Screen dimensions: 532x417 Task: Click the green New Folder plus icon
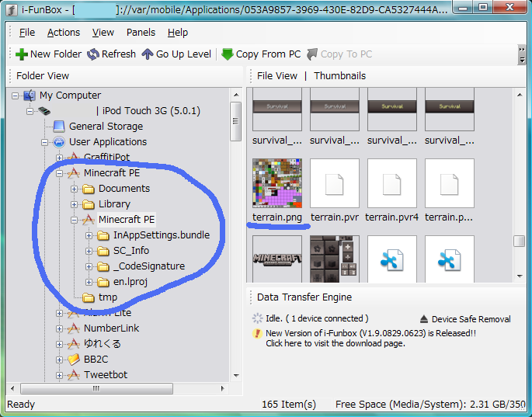[22, 54]
